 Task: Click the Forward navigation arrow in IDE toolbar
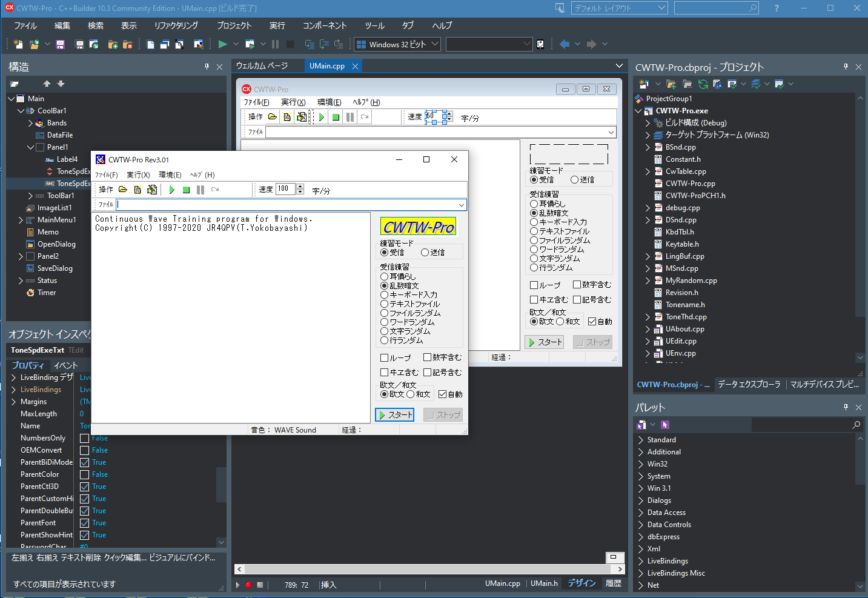click(592, 44)
